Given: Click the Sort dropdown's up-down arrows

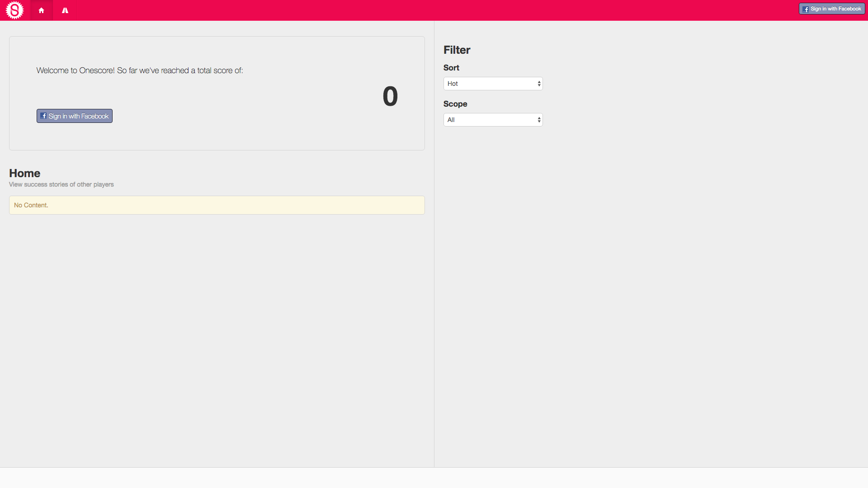Looking at the screenshot, I should click(539, 84).
